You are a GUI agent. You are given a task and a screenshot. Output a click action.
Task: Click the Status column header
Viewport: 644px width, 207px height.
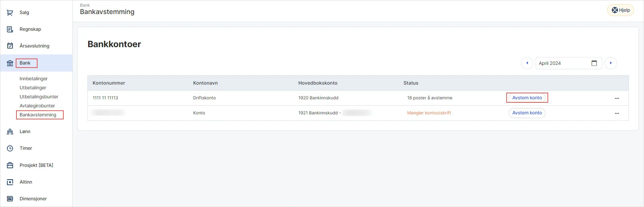(411, 83)
